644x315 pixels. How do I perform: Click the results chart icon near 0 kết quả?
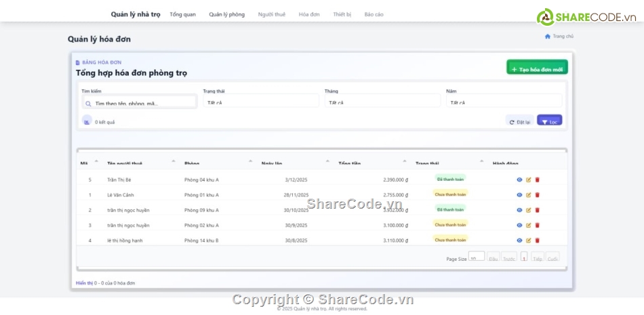click(87, 121)
